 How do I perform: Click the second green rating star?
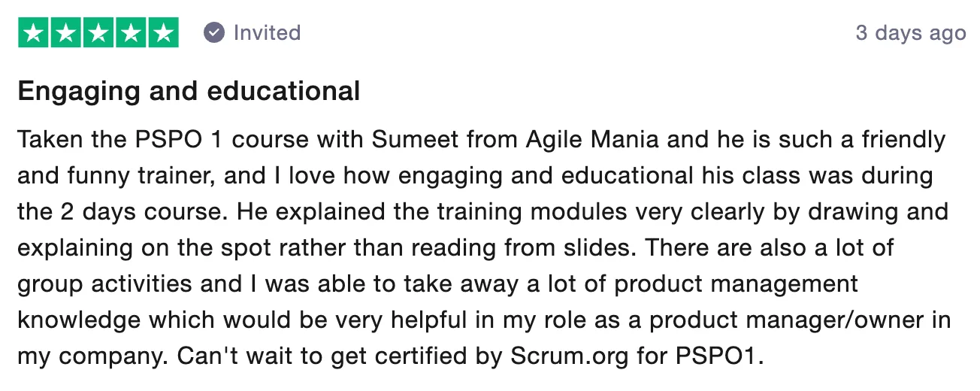[65, 32]
